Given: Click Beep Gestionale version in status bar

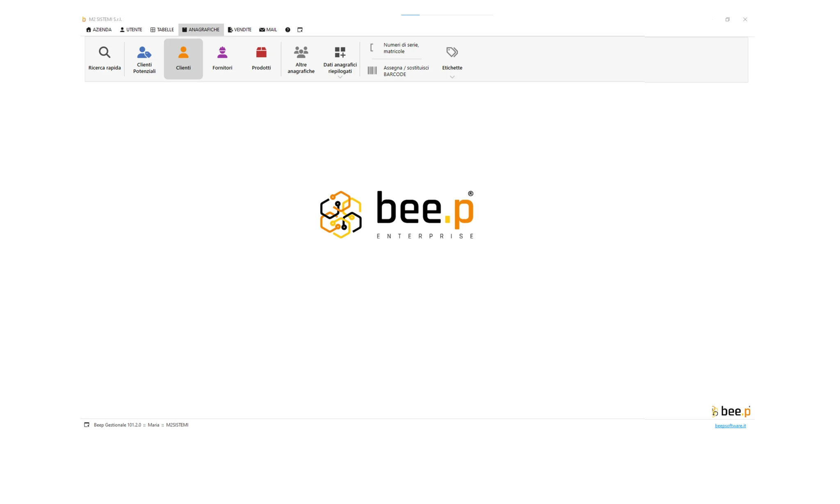Looking at the screenshot, I should click(x=117, y=425).
